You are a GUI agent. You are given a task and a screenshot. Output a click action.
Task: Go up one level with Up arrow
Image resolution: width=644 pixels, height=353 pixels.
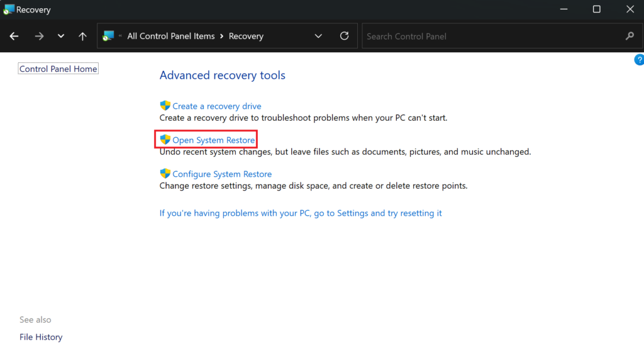[x=82, y=36]
